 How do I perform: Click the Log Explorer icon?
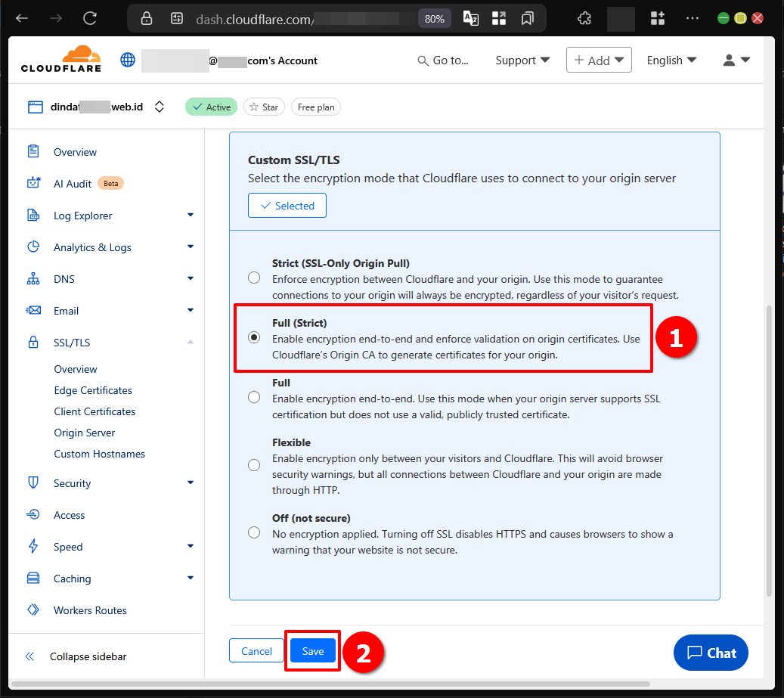(33, 216)
